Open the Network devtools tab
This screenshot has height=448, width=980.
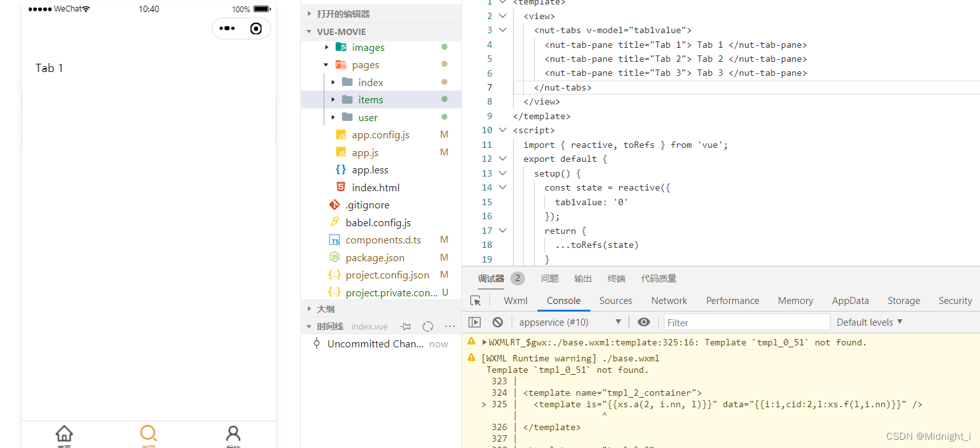[669, 301]
